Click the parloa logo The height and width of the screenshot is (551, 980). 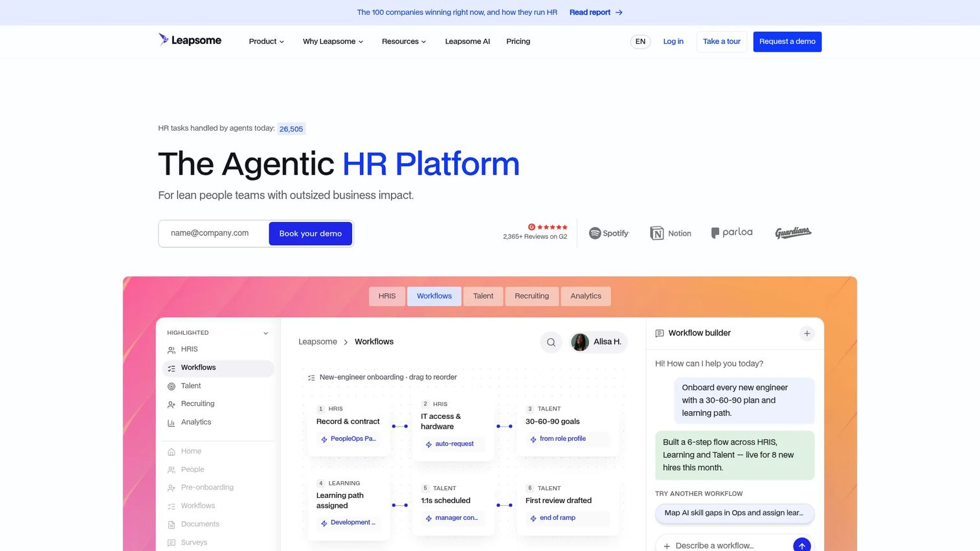[x=731, y=232]
